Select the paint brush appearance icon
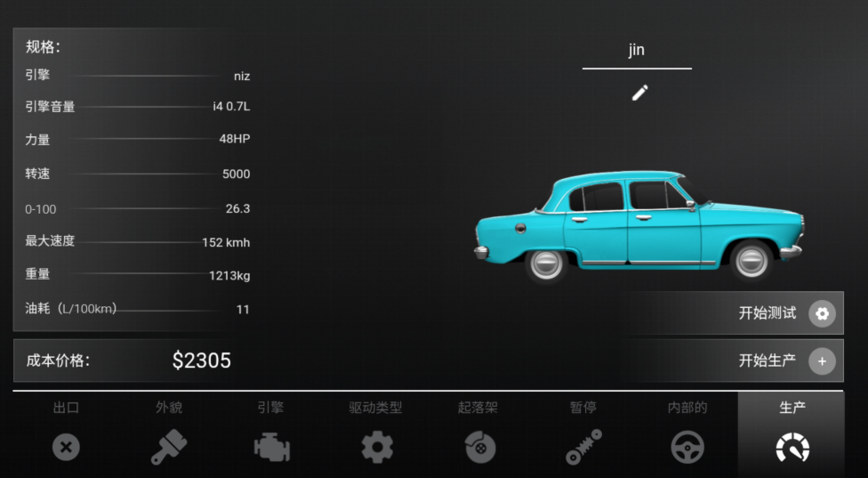Viewport: 868px width, 478px height. pos(169,447)
